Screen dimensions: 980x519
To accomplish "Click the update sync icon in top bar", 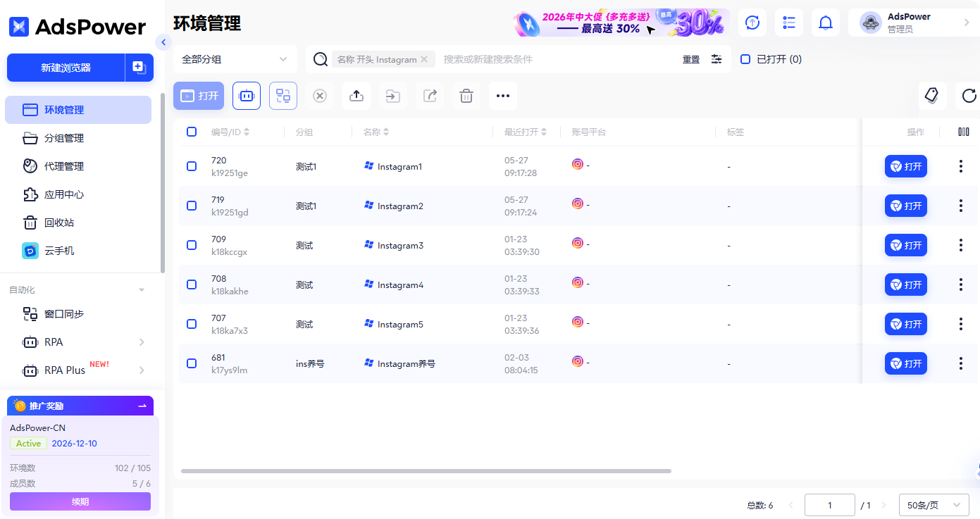I will coord(752,23).
